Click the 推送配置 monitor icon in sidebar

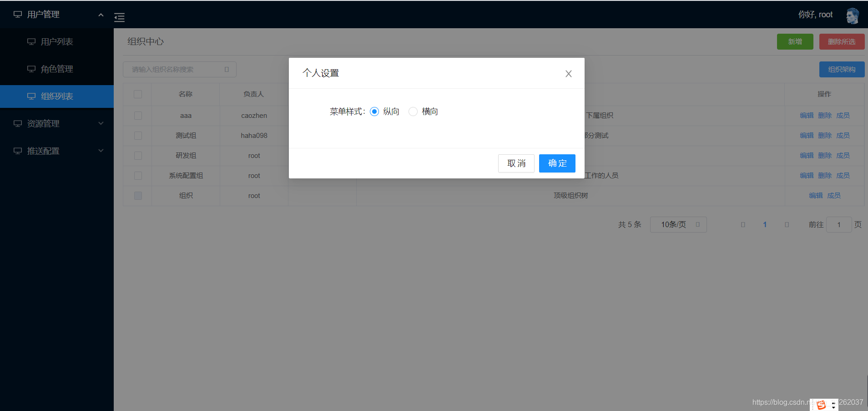17,151
